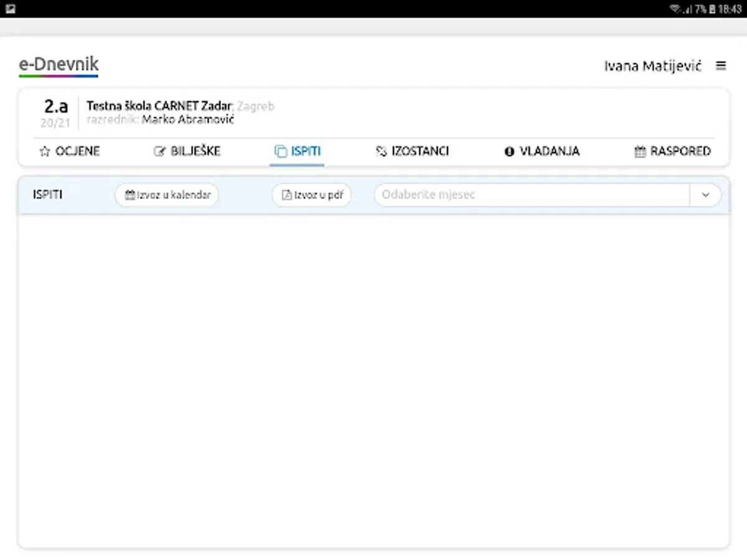
Task: Click the Testna škola CARNET Zadar text
Action: click(x=159, y=106)
